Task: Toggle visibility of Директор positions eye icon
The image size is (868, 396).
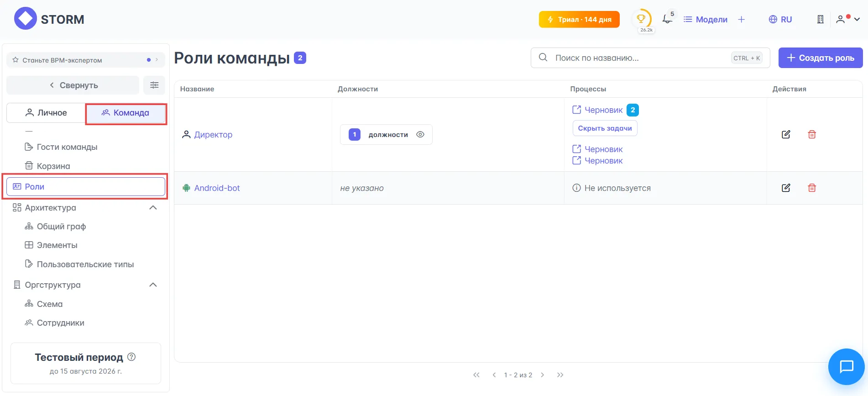Action: (420, 134)
